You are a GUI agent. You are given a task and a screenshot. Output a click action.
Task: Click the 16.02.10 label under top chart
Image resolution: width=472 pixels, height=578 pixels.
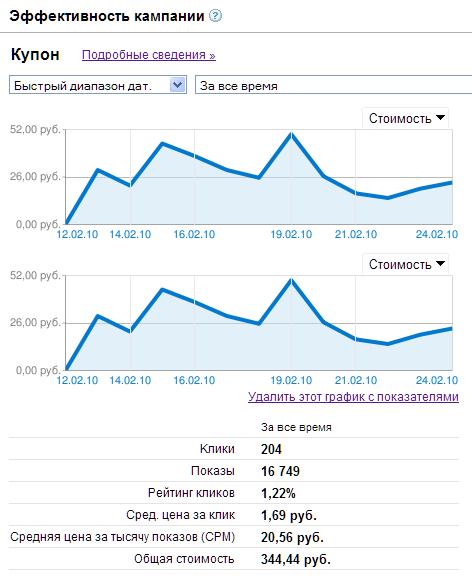[x=194, y=234]
